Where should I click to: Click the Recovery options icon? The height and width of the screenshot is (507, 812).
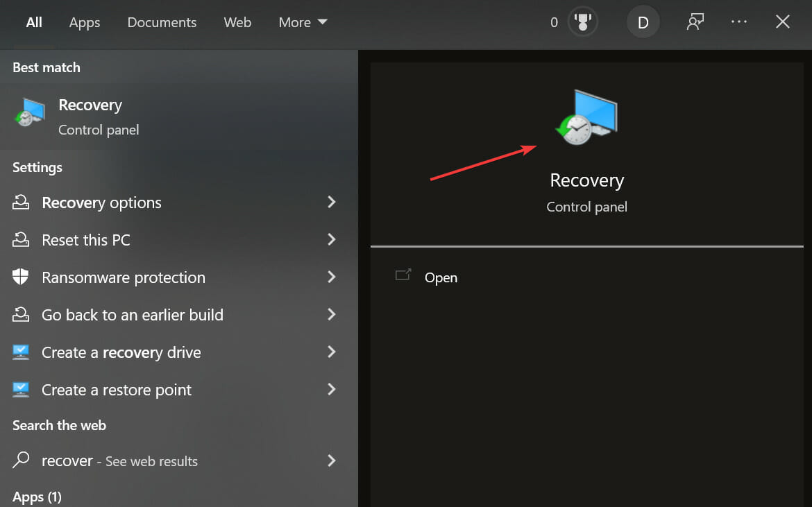pos(21,203)
